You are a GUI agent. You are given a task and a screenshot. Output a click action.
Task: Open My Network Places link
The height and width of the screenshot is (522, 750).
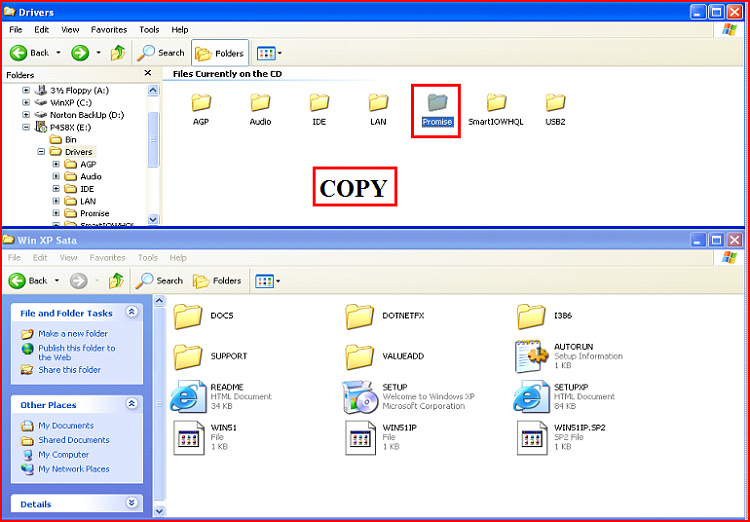point(74,469)
